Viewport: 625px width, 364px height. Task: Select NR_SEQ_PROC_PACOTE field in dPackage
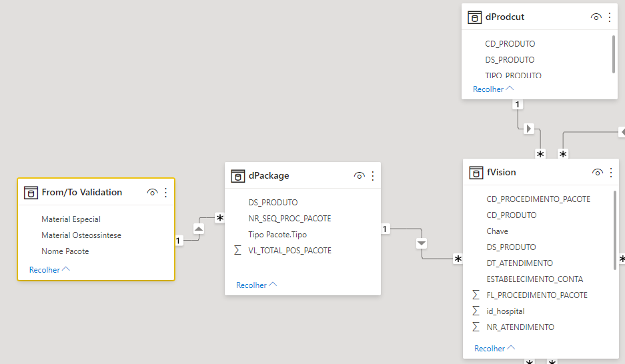pyautogui.click(x=289, y=218)
